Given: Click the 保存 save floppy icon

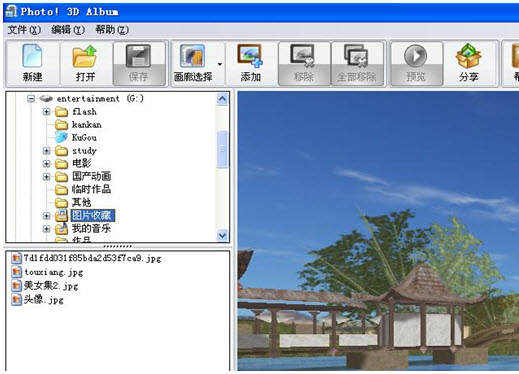Looking at the screenshot, I should (138, 56).
